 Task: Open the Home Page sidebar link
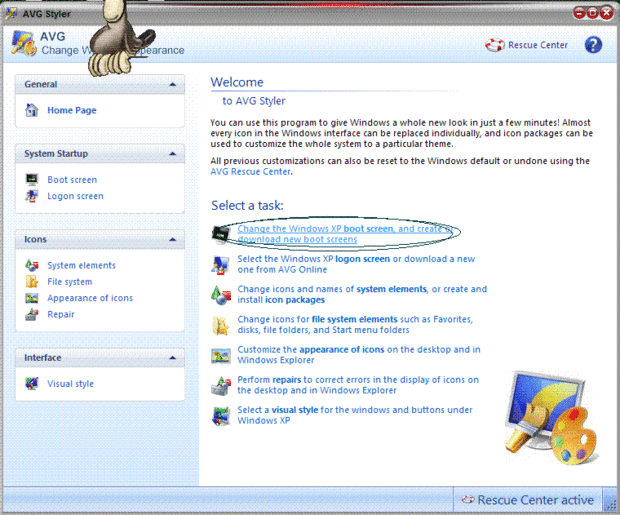coord(72,110)
